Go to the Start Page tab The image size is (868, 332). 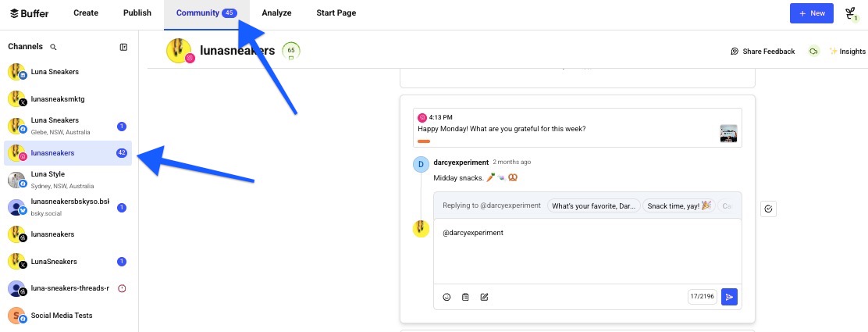pos(336,12)
